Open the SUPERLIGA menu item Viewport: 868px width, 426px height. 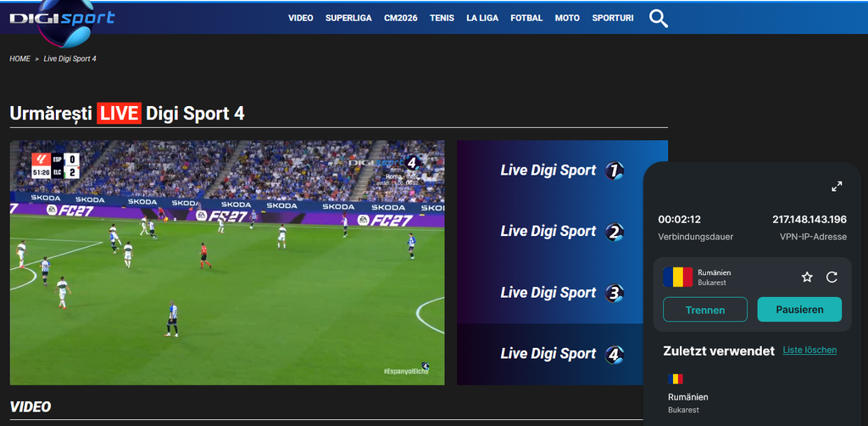348,19
